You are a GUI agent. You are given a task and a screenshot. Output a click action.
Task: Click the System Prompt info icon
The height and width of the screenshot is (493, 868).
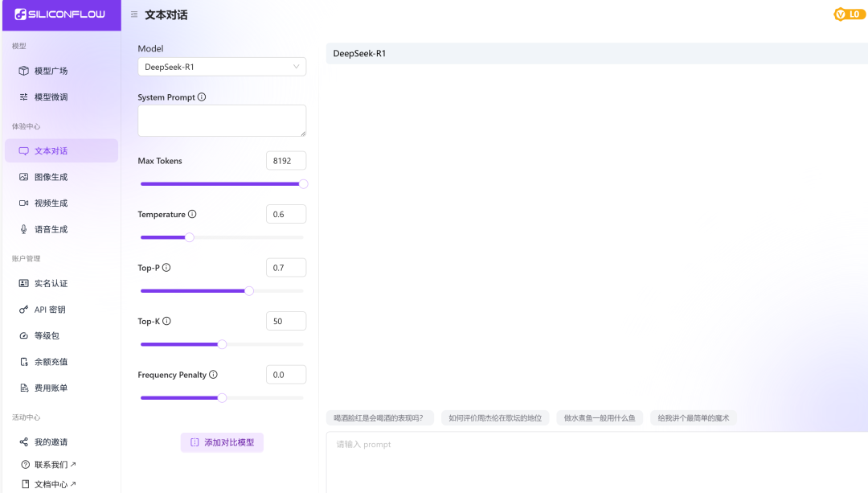coord(202,97)
